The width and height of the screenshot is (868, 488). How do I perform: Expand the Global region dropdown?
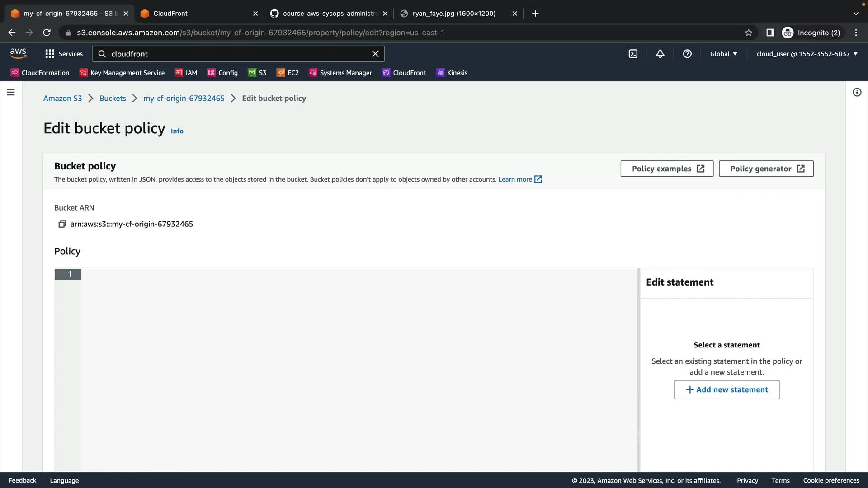point(723,54)
